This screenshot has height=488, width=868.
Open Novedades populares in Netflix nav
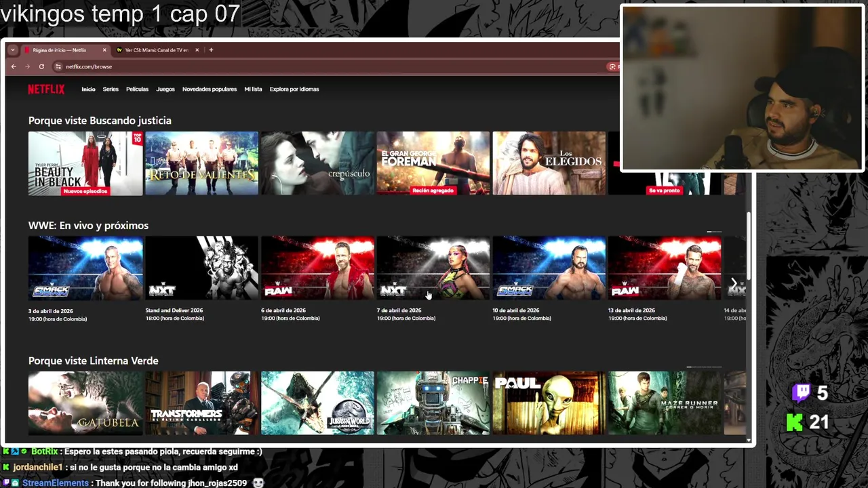(x=210, y=89)
